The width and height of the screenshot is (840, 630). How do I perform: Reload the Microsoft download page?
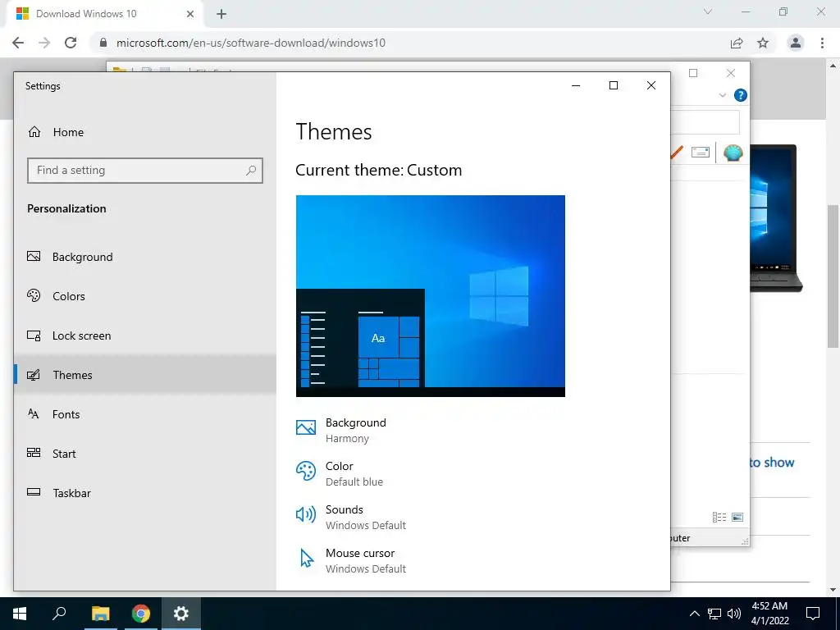pos(71,43)
